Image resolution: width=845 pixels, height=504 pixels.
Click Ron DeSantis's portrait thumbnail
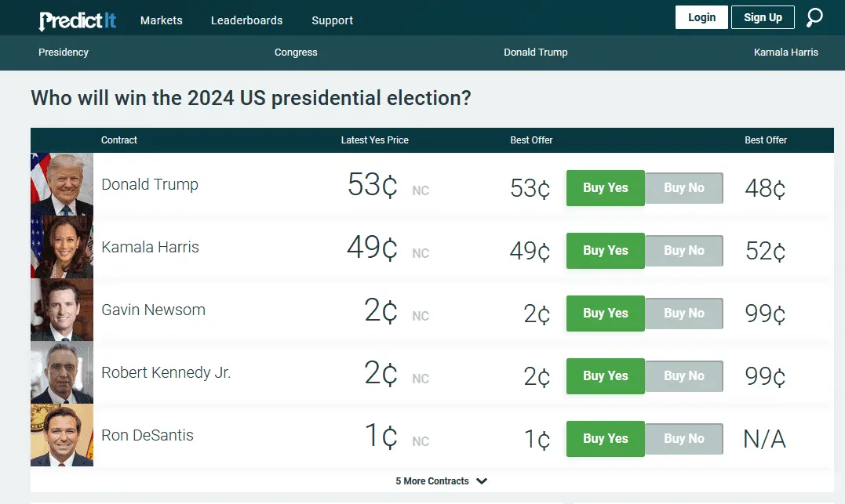click(62, 435)
